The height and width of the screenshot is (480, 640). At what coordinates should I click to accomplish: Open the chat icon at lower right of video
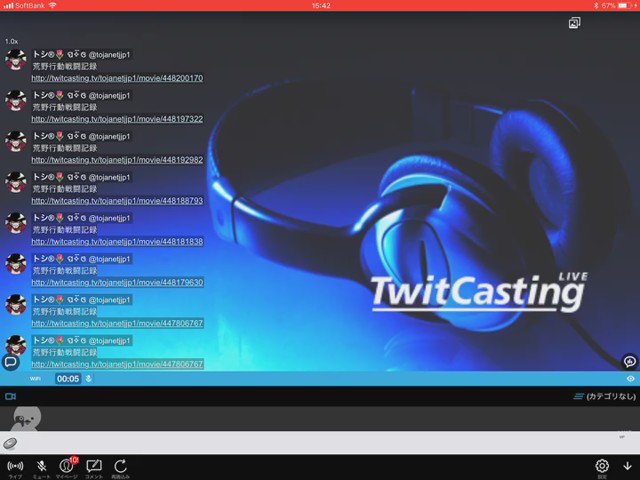pyautogui.click(x=630, y=361)
